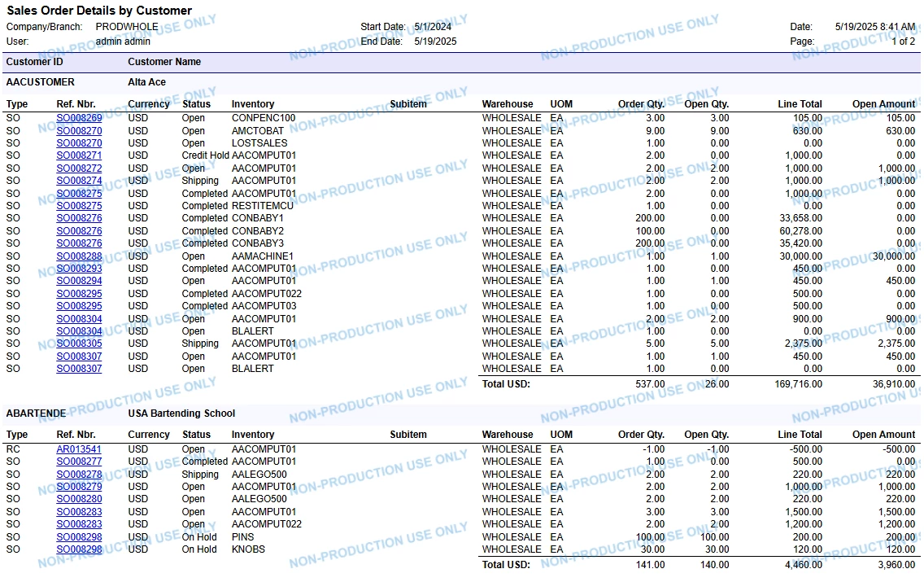Image resolution: width=924 pixels, height=582 pixels.
Task: Click inventory item KNOBS
Action: coord(248,549)
